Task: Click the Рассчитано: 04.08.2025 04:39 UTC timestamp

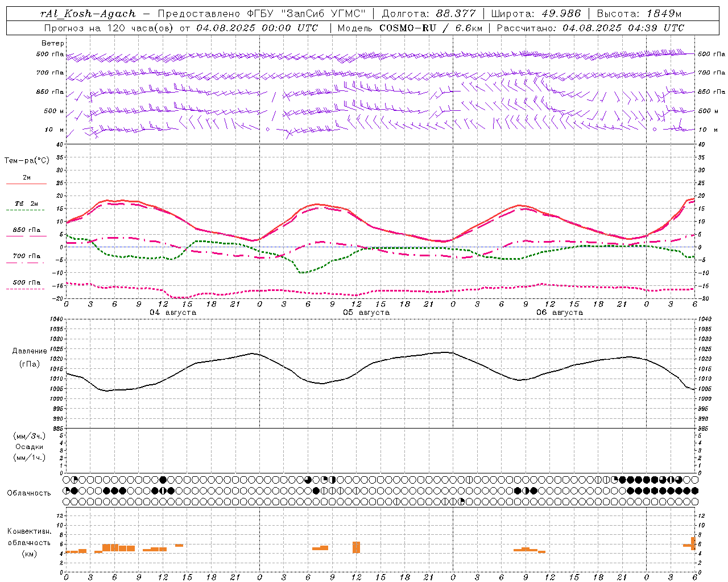Action: (x=590, y=28)
